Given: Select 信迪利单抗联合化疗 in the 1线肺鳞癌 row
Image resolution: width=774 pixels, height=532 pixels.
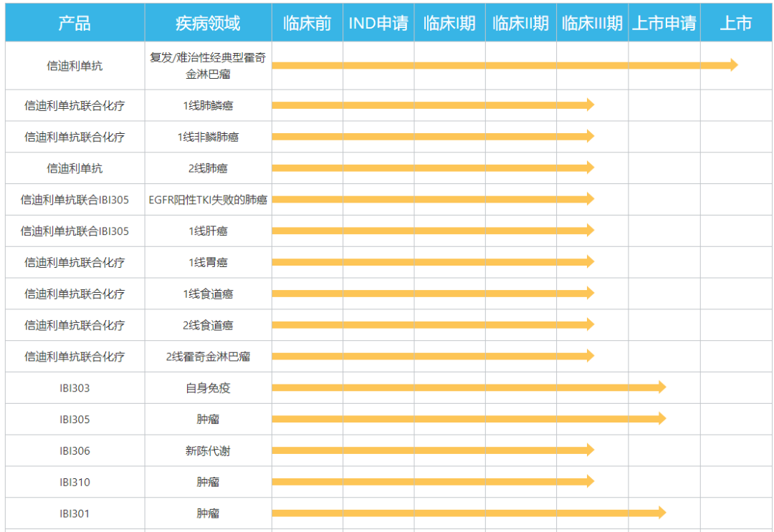Looking at the screenshot, I should (75, 105).
